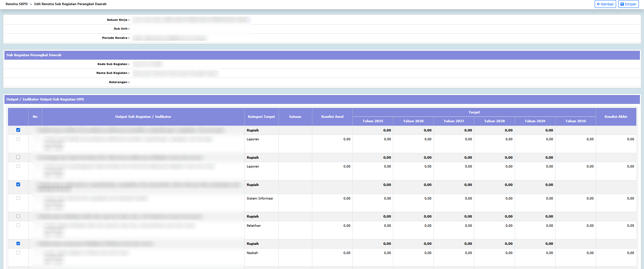Uncheck the Rupiah row above Sistem Informasi
This screenshot has width=644, height=269.
(x=18, y=185)
